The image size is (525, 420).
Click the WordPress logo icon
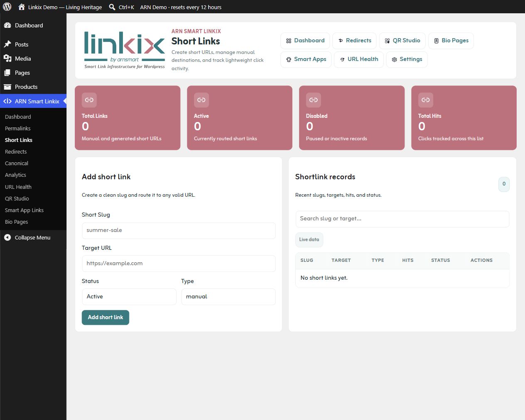(7, 7)
